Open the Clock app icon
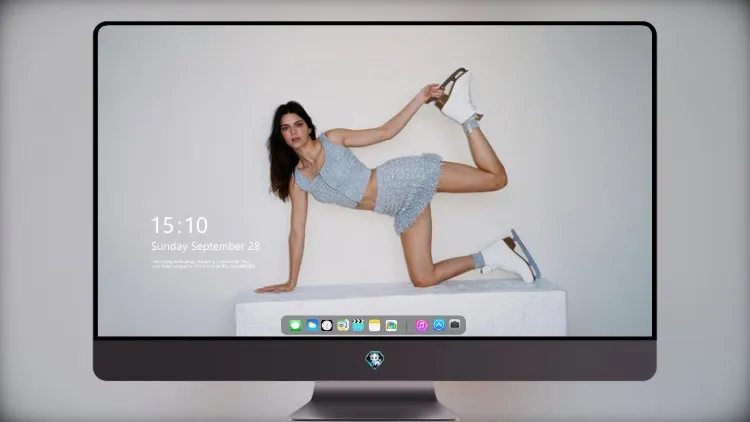The height and width of the screenshot is (422, 750). (327, 325)
